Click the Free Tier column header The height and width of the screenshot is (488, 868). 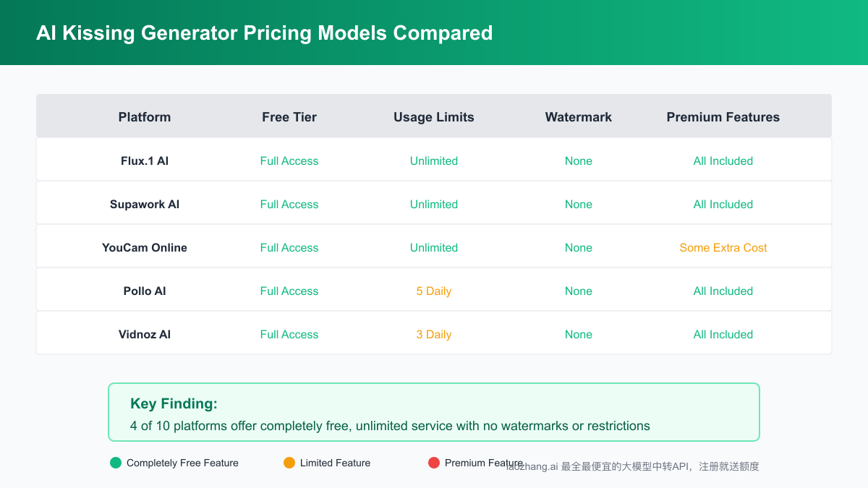pyautogui.click(x=289, y=117)
